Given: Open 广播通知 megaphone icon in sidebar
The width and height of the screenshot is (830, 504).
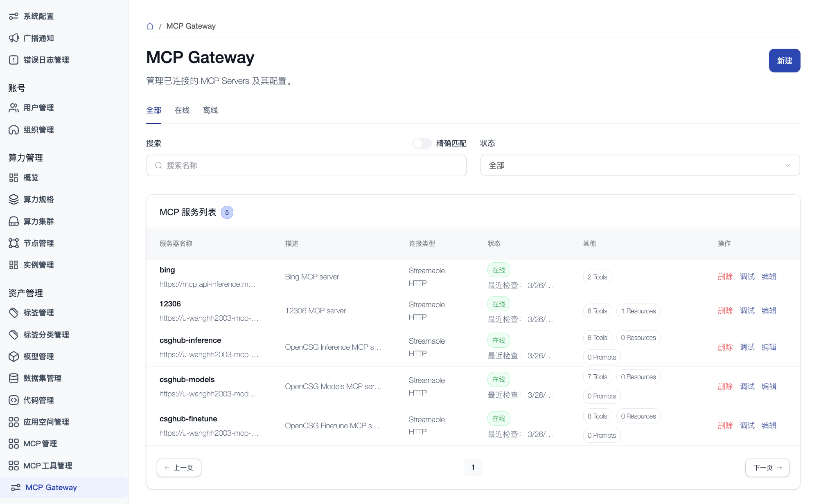Looking at the screenshot, I should pos(14,38).
